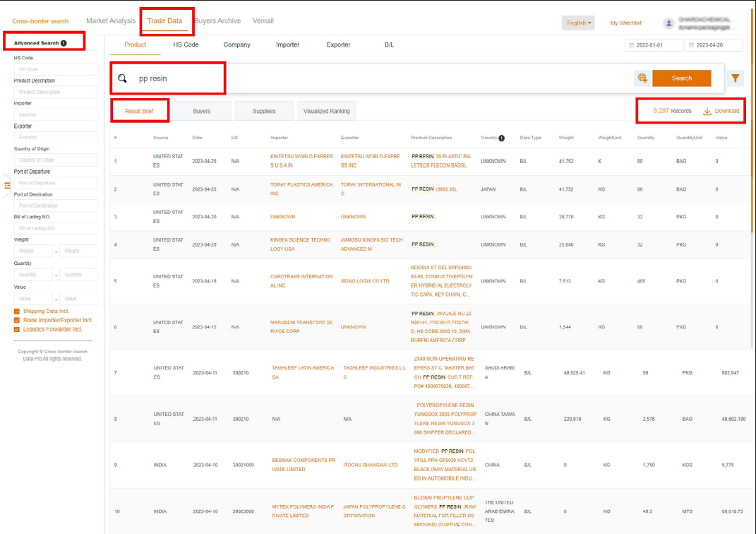756x534 pixels.
Task: Click the globe plus icon beside Search
Action: pyautogui.click(x=642, y=78)
